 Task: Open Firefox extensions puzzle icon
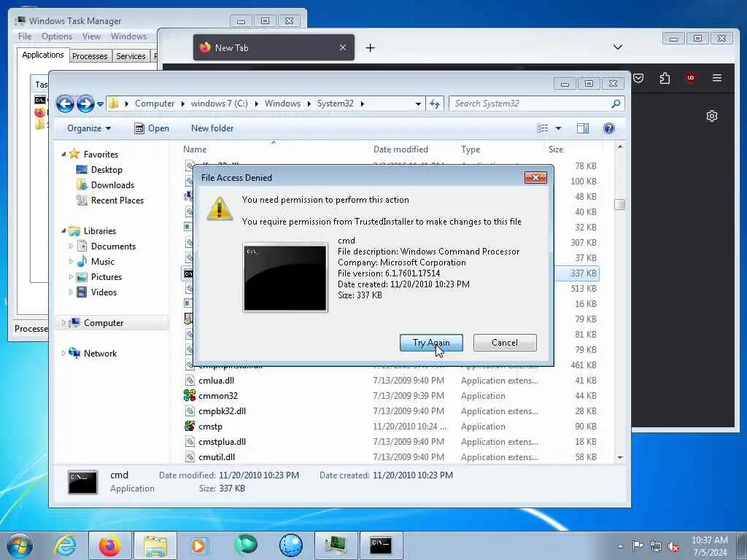[665, 78]
